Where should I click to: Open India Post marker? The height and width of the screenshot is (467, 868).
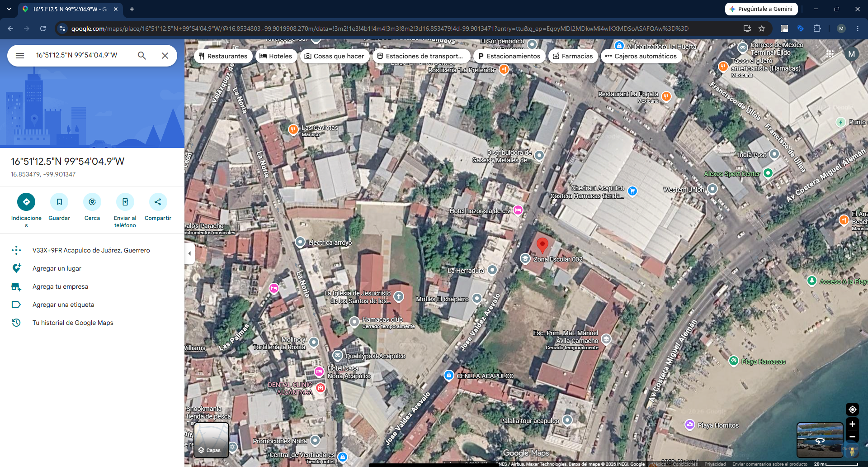pyautogui.click(x=774, y=154)
